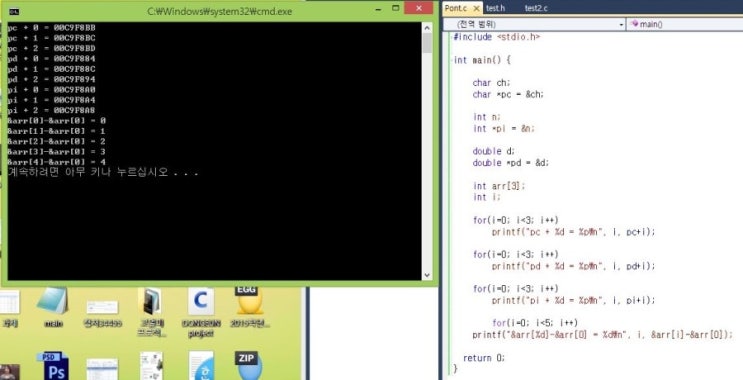Open the 전역 범위 scope dropdown

click(x=535, y=24)
